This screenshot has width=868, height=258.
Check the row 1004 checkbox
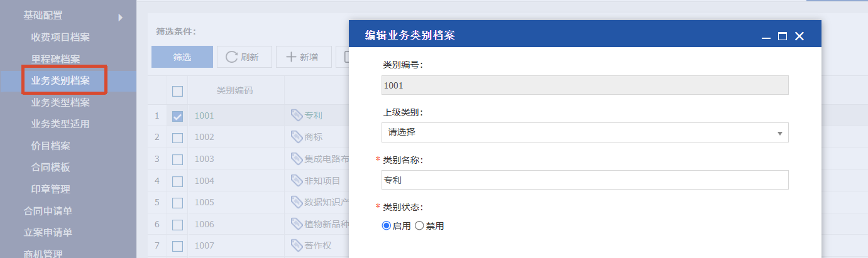(x=177, y=181)
